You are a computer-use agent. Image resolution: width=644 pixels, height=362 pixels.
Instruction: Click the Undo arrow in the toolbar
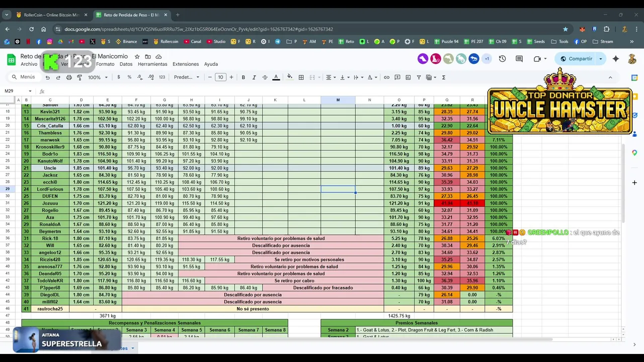tap(47, 77)
